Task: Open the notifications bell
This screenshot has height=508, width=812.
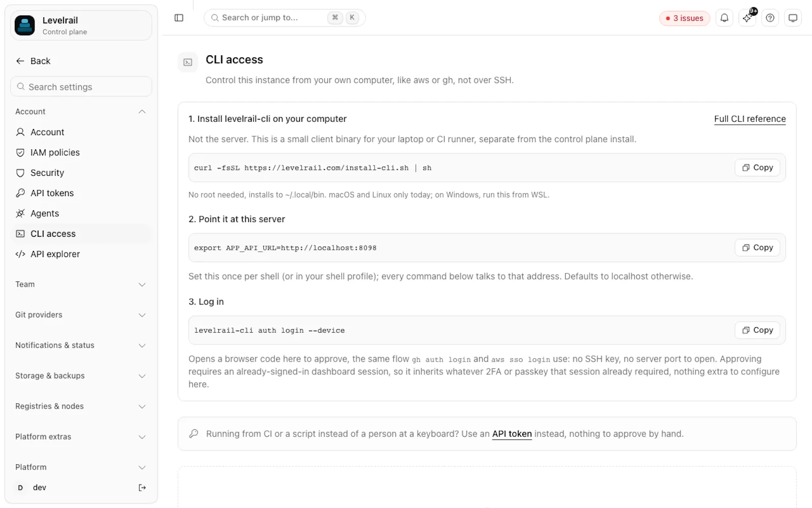Action: pos(724,18)
